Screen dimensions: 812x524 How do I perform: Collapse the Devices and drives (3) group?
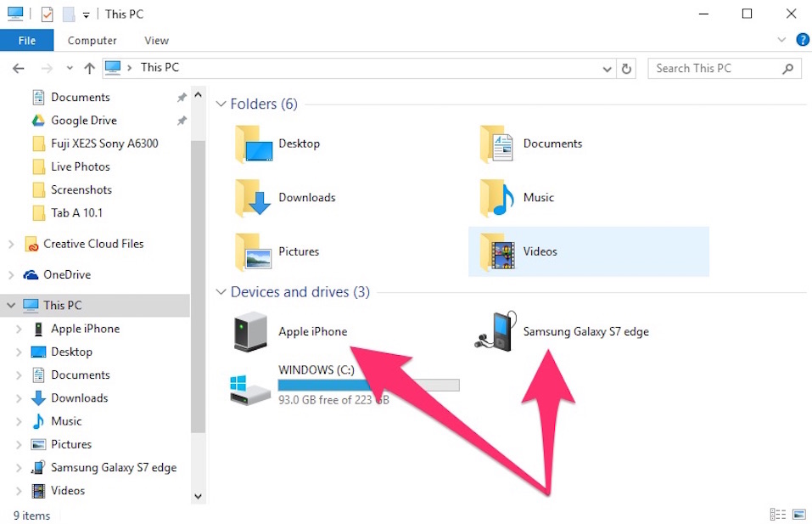point(221,292)
